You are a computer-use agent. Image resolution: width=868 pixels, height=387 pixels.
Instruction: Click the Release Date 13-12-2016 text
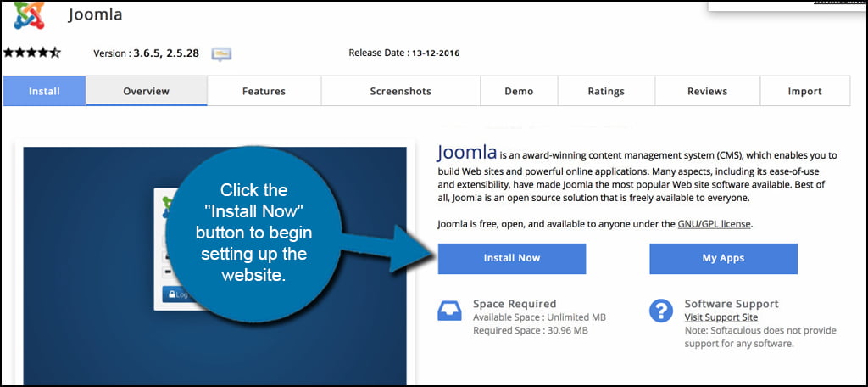(x=404, y=53)
